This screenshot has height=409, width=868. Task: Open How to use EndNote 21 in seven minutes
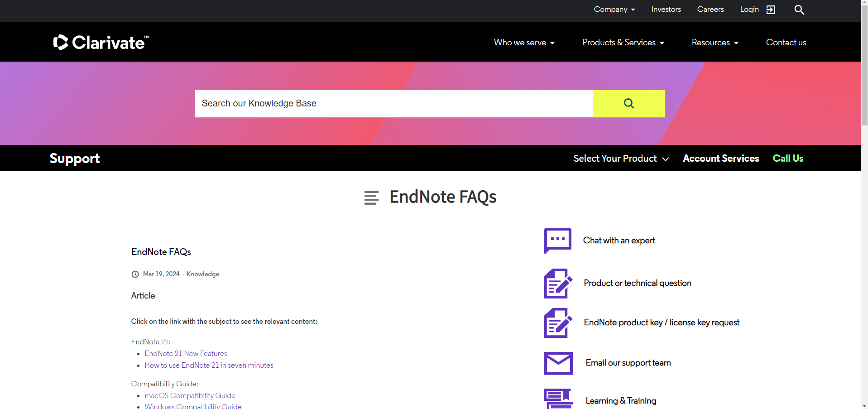pos(209,365)
